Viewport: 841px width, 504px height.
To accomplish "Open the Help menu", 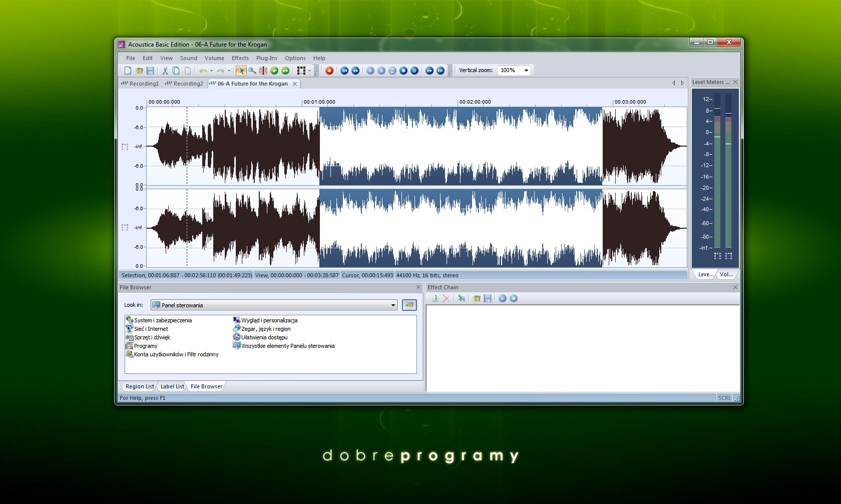I will (x=319, y=58).
